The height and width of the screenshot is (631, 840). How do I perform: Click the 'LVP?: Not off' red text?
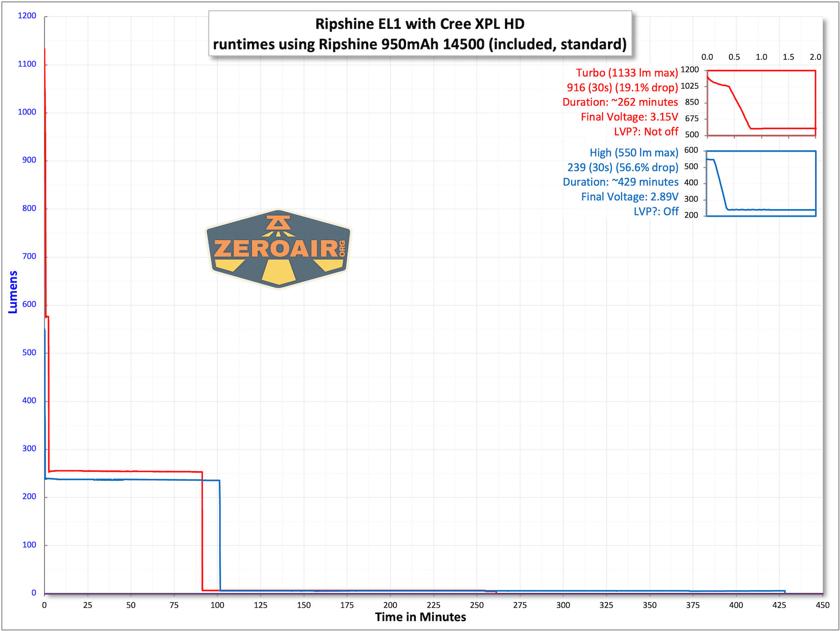tap(645, 132)
